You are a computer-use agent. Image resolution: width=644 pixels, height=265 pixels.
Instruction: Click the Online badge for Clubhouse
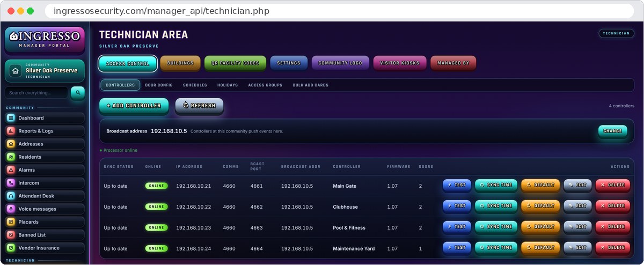pos(156,207)
